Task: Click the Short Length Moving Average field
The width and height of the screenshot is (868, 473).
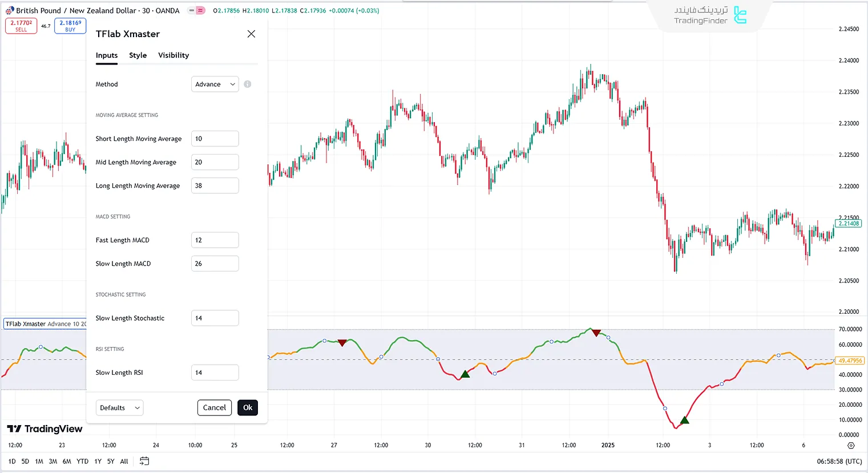Action: point(215,139)
